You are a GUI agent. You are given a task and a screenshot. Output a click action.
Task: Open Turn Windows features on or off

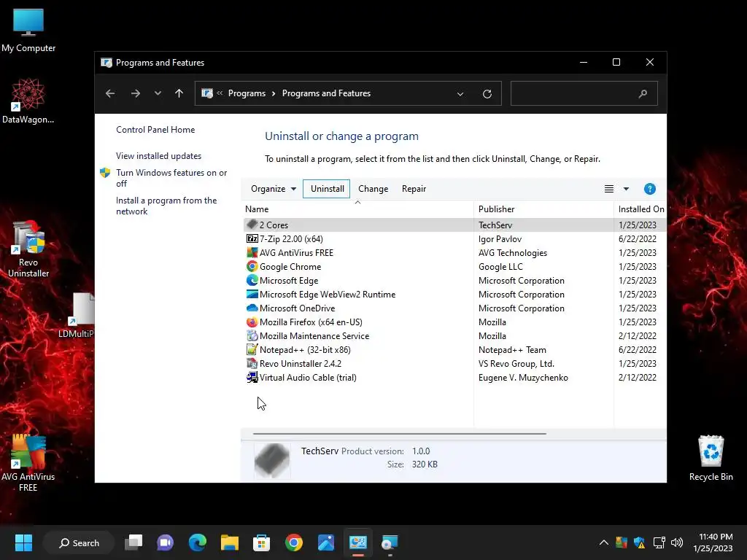coord(171,178)
